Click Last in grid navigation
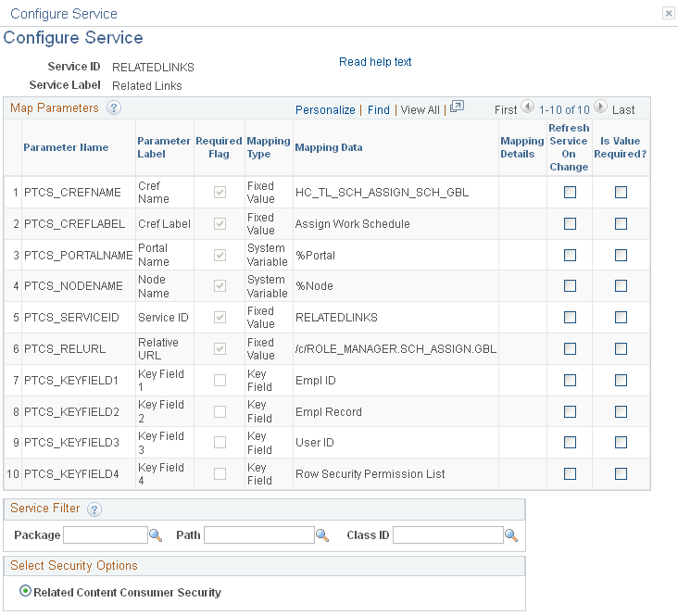678x616 pixels. click(623, 110)
